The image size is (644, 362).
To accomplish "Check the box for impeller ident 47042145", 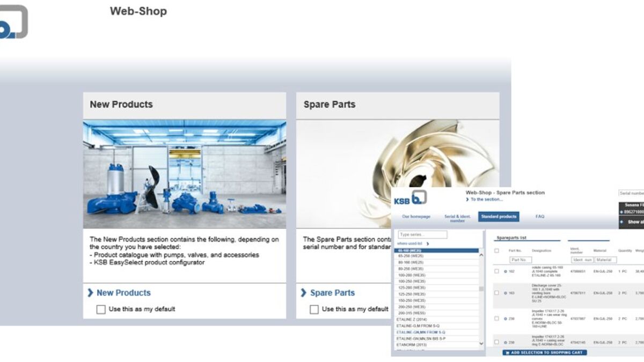I will [x=496, y=342].
